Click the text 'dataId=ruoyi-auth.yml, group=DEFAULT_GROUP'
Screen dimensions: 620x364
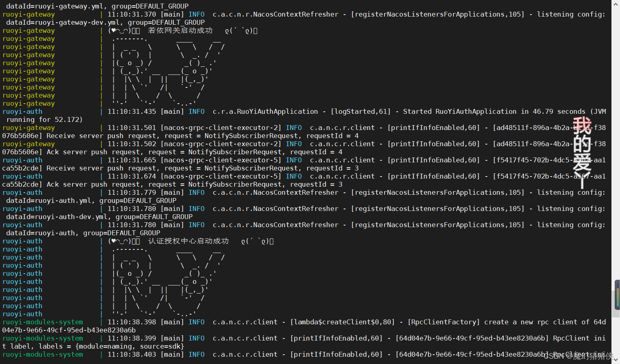[91, 200]
